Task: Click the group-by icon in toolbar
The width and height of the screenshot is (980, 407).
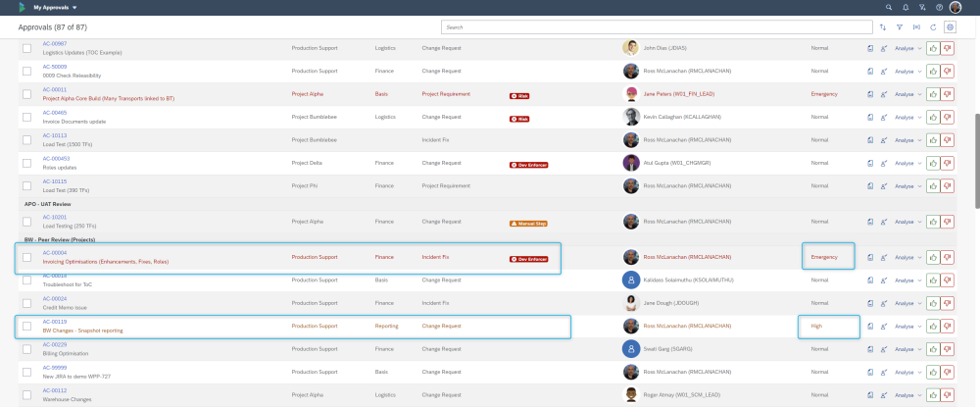Action: click(916, 27)
